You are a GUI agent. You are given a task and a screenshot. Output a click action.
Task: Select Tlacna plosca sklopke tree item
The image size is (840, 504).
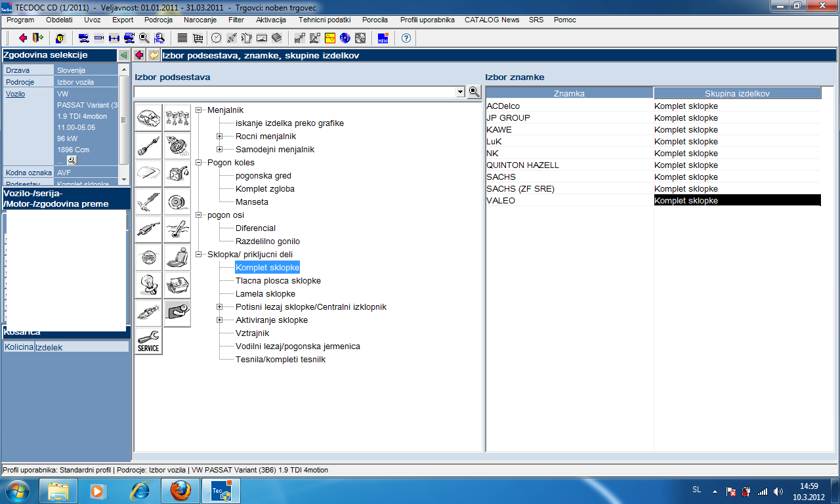278,281
